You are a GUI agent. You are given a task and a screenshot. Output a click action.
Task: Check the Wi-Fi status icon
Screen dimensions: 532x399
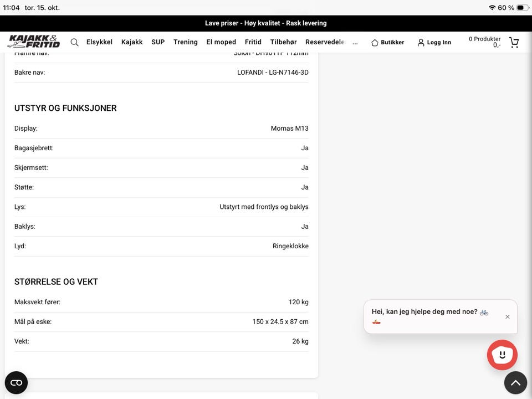tap(492, 7)
